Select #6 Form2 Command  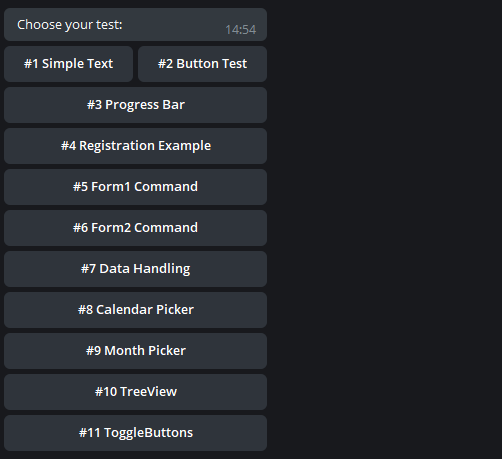(135, 228)
